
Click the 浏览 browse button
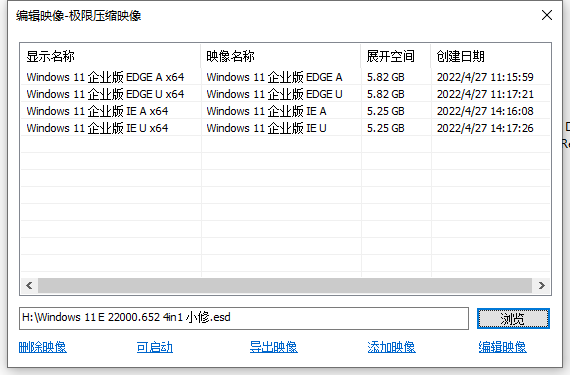(x=513, y=319)
